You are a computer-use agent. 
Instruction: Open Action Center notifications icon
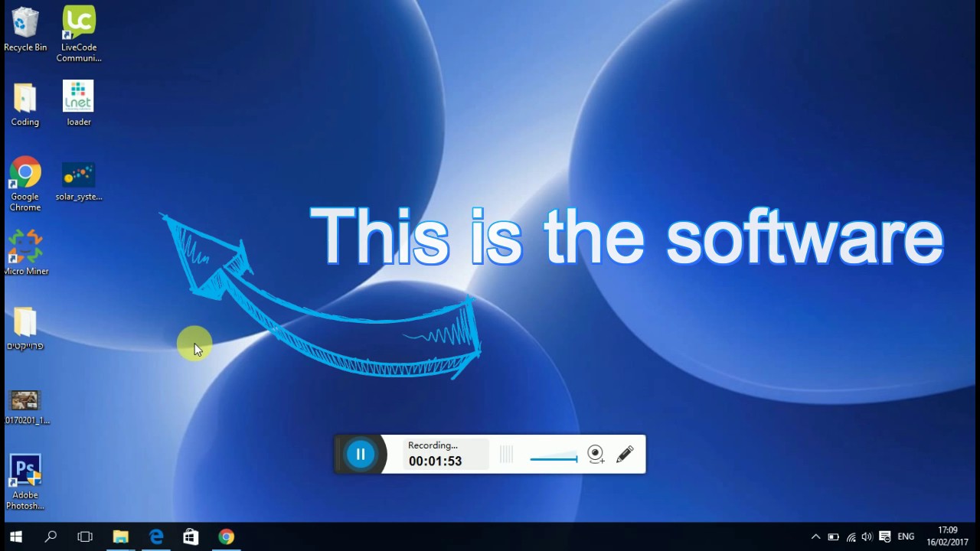[885, 537]
